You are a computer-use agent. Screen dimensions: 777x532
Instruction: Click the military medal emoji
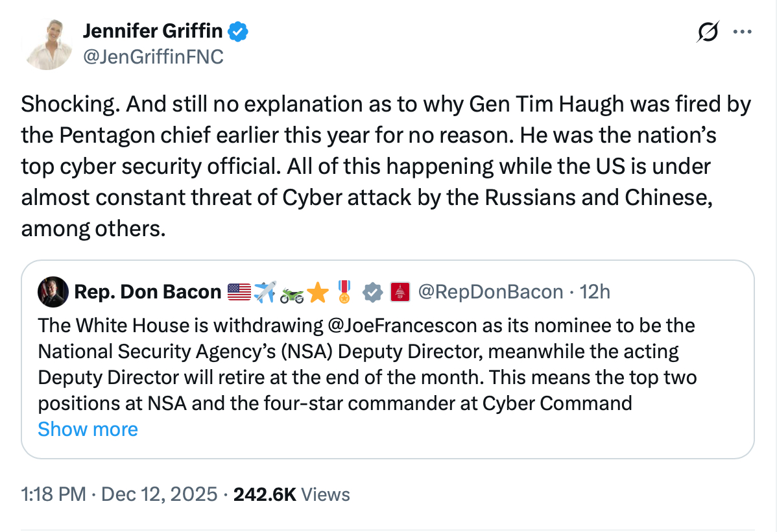tap(344, 292)
